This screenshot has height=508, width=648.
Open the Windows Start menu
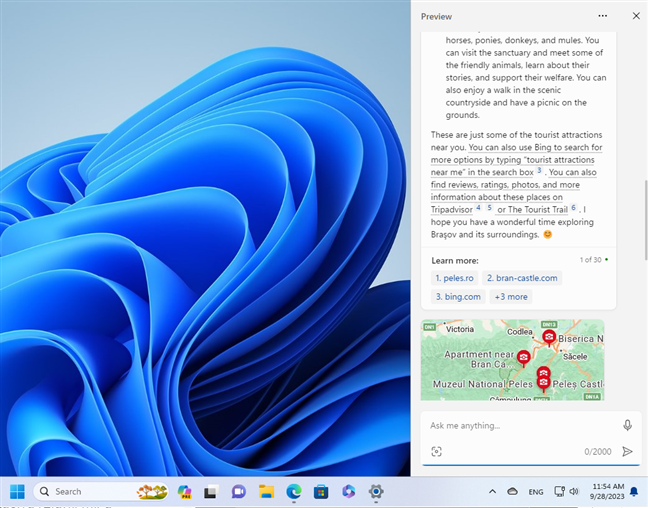pyautogui.click(x=17, y=491)
